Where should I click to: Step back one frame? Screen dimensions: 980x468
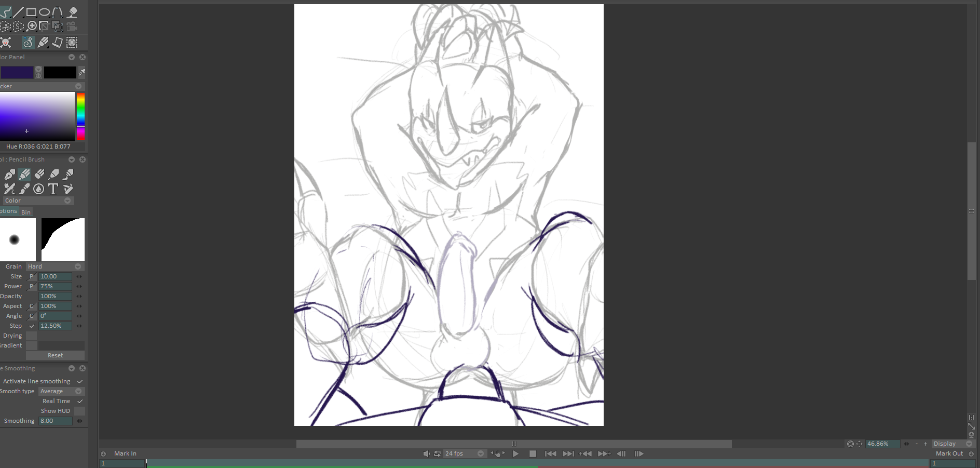621,453
